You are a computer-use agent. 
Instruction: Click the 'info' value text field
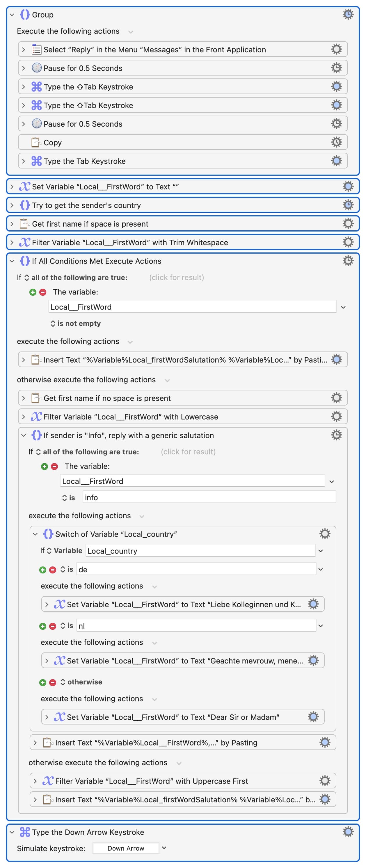point(209,497)
